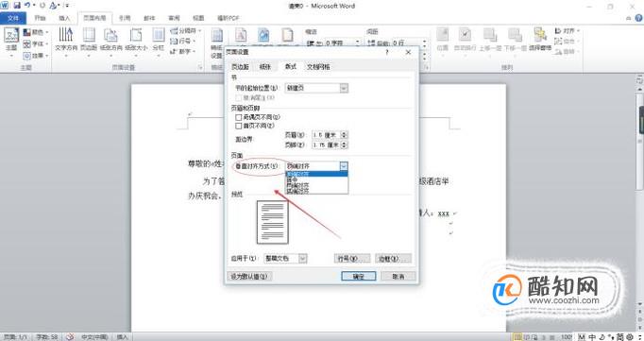The height and width of the screenshot is (341, 644).
Task: Click the 主题 themes icon in ribbon
Action: point(11,41)
